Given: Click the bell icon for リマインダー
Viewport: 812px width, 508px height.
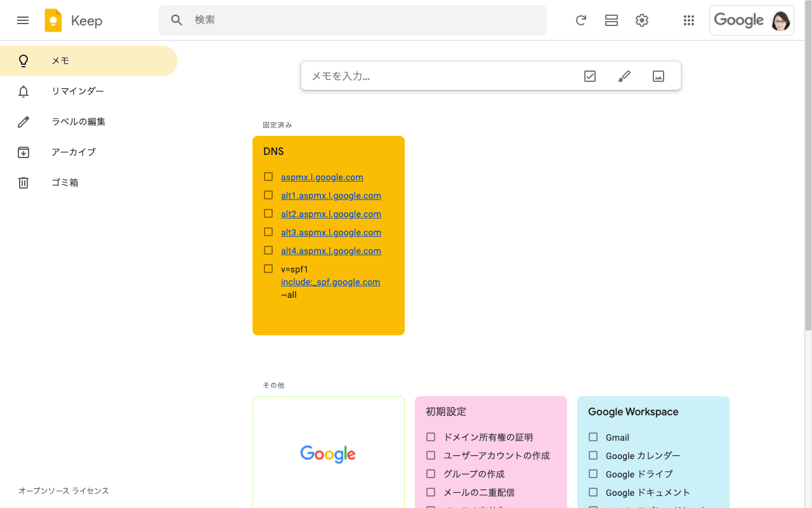Looking at the screenshot, I should click(23, 91).
